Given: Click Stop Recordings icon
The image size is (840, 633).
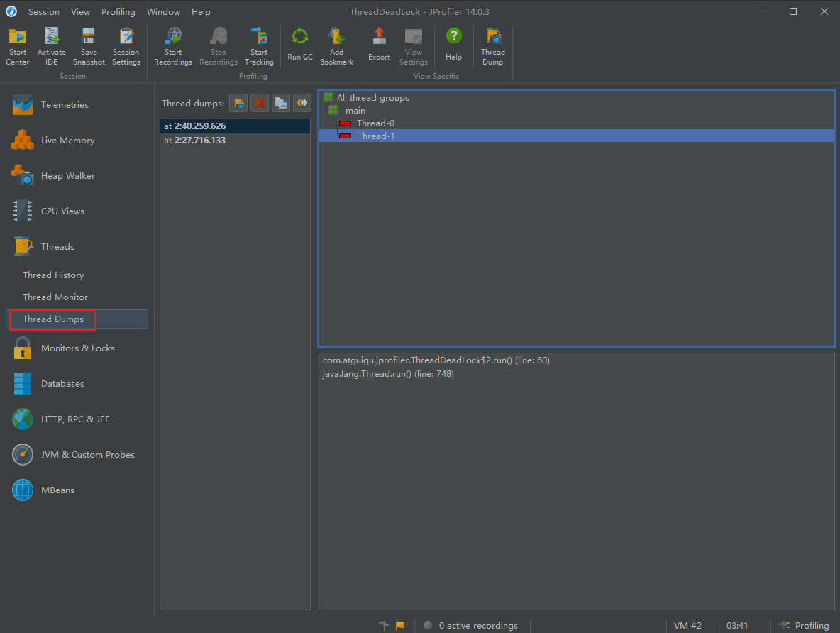Looking at the screenshot, I should pos(219,47).
